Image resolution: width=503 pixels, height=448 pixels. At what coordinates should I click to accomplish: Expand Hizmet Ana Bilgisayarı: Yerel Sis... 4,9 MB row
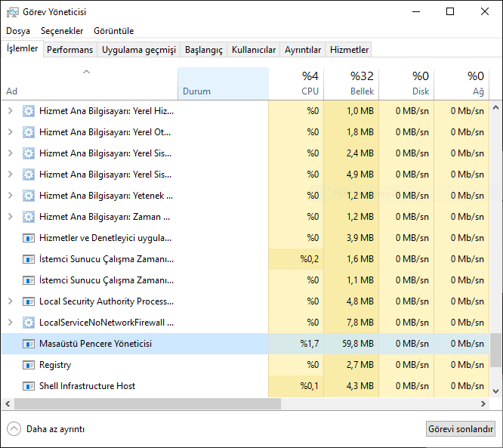click(x=11, y=175)
